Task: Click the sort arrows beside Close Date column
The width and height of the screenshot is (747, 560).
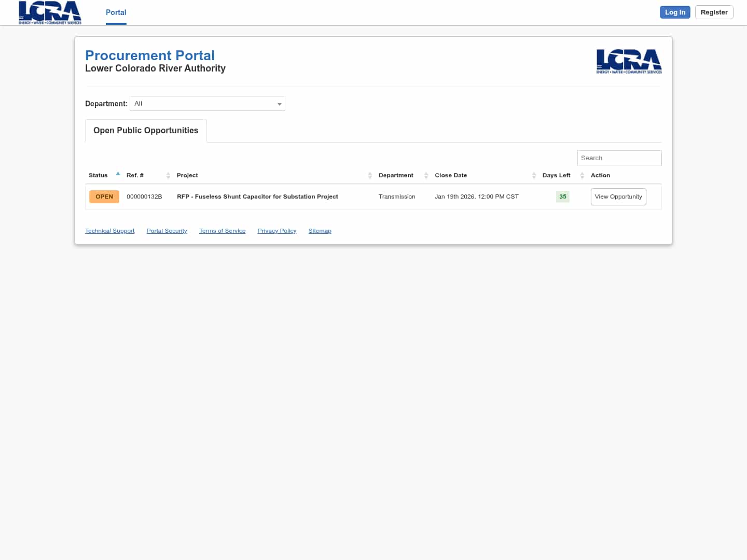Action: [x=534, y=175]
